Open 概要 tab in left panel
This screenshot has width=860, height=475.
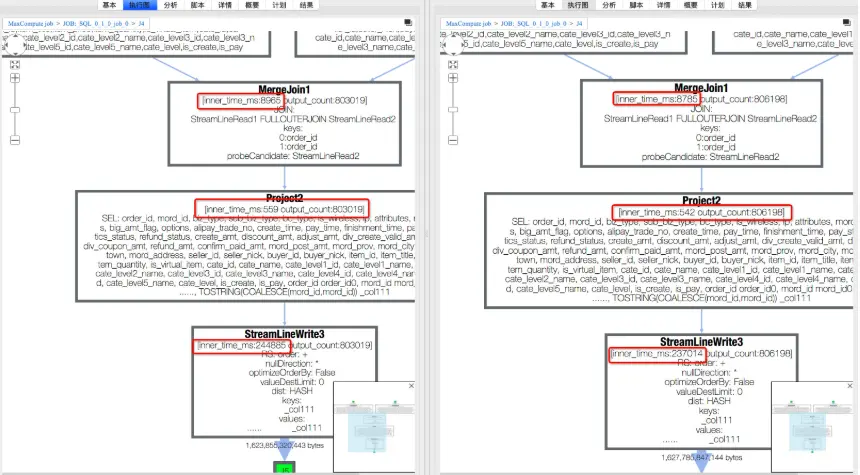point(252,5)
